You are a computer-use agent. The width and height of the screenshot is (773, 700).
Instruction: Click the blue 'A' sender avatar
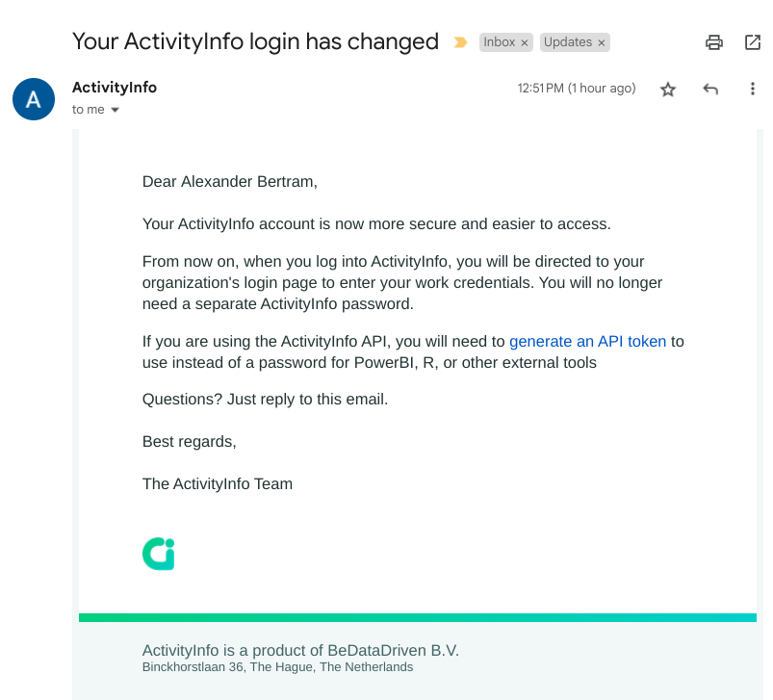(34, 99)
